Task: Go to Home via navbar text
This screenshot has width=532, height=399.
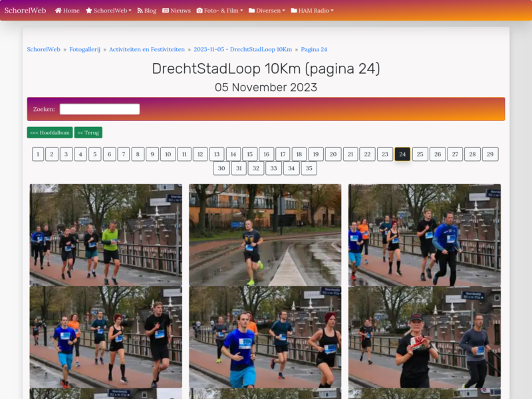Action: (x=71, y=11)
